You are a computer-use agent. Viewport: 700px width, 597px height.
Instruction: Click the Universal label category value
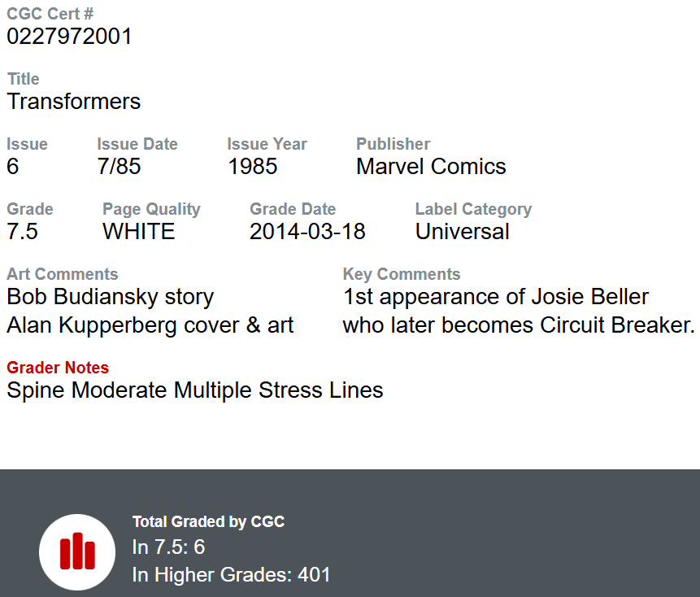463,232
